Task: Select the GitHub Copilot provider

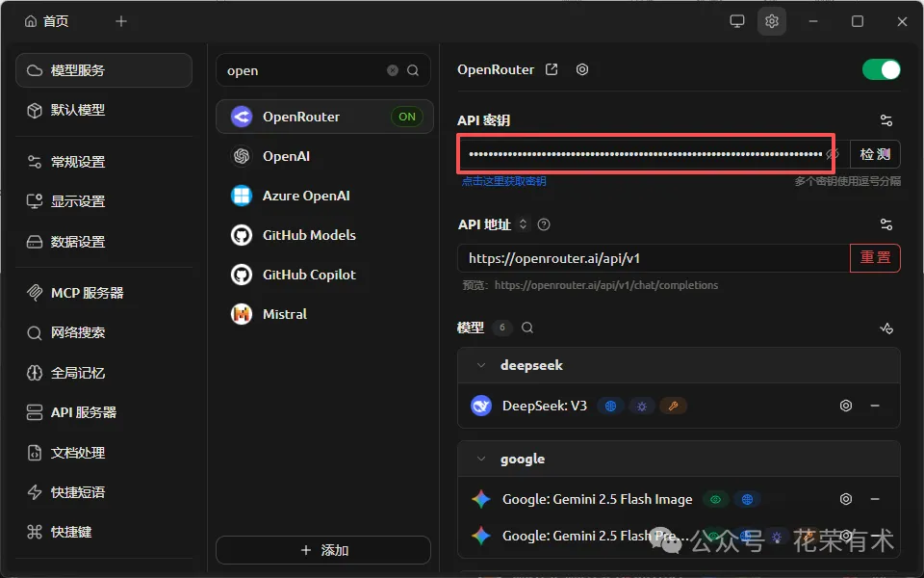Action: [324, 275]
